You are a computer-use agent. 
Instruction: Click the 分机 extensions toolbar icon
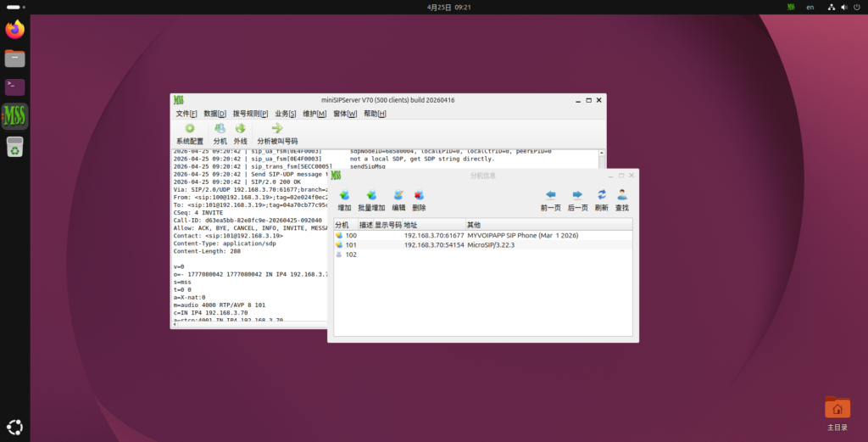pyautogui.click(x=220, y=134)
